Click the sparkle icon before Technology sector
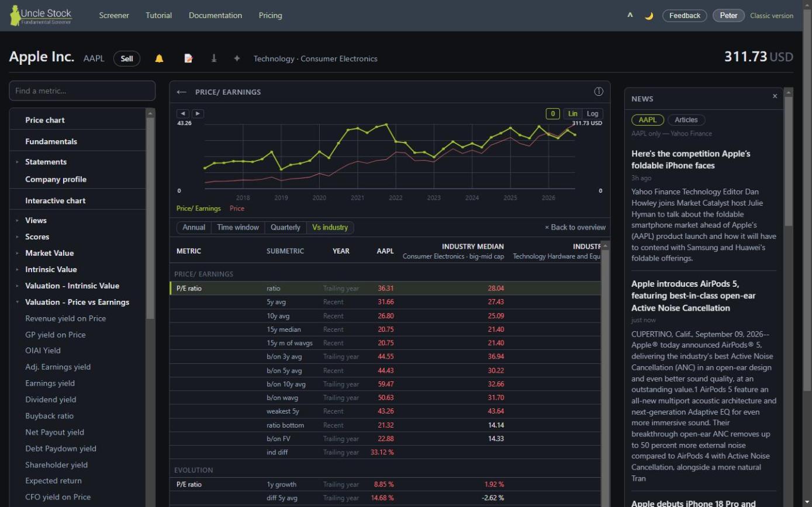The height and width of the screenshot is (507, 812). pyautogui.click(x=237, y=58)
